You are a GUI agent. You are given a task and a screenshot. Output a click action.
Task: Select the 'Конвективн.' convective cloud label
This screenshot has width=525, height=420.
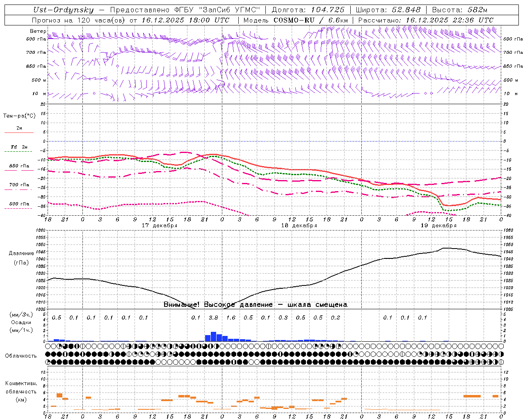[21, 383]
